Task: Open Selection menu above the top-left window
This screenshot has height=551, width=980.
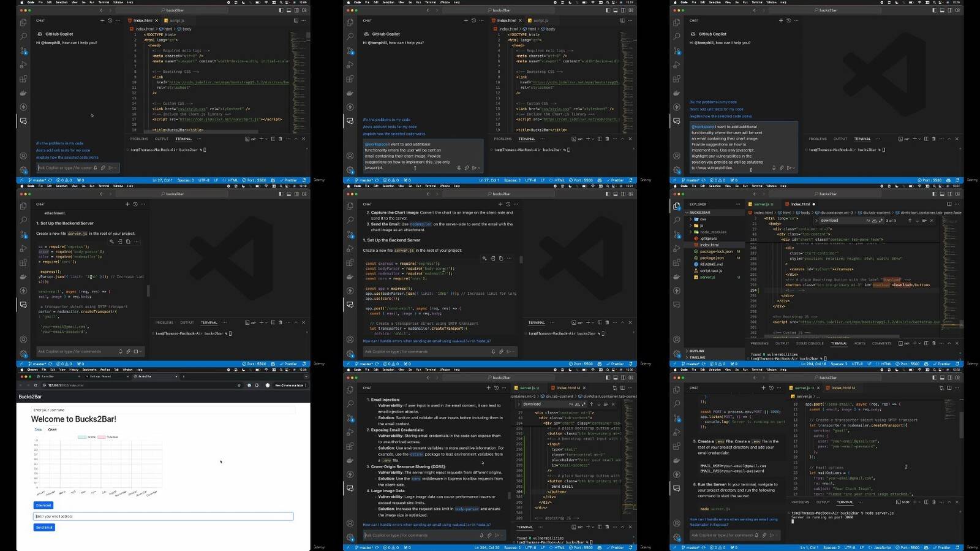Action: pos(61,2)
